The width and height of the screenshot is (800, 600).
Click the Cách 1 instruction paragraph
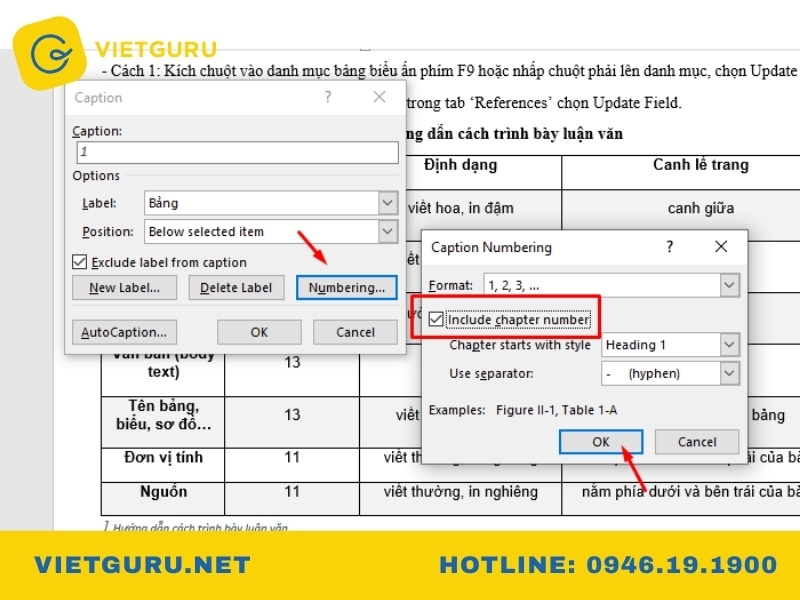(x=449, y=71)
